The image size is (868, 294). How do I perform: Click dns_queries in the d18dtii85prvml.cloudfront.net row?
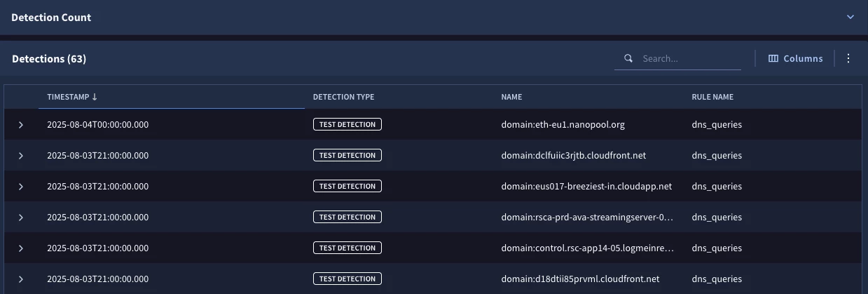point(717,279)
